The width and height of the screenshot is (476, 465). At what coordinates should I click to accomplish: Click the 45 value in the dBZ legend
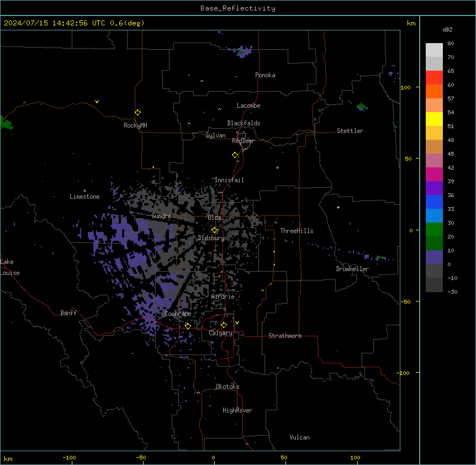pyautogui.click(x=451, y=154)
